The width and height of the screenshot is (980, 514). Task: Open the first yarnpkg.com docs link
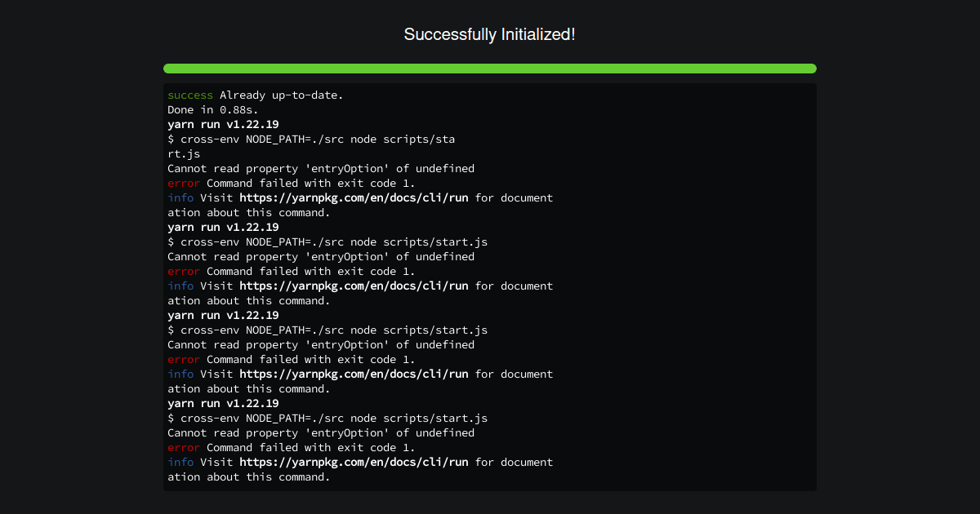(354, 197)
